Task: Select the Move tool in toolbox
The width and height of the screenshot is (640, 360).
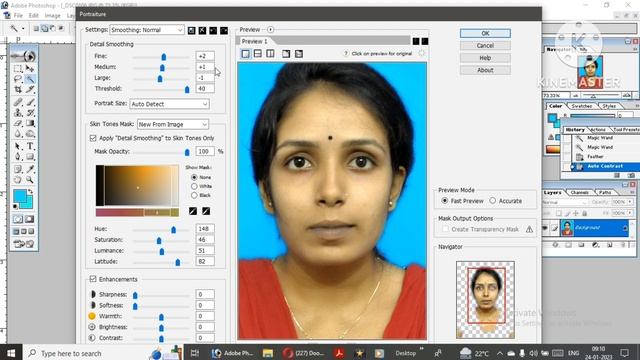Action: pos(30,68)
